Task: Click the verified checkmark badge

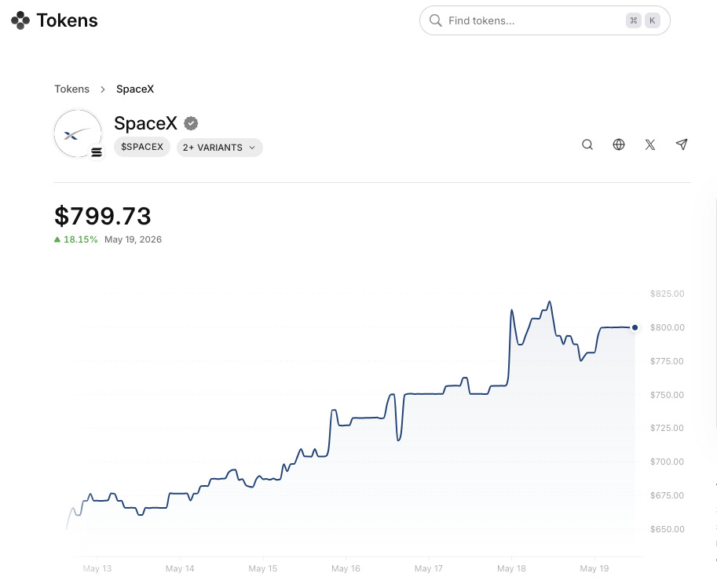Action: (191, 123)
